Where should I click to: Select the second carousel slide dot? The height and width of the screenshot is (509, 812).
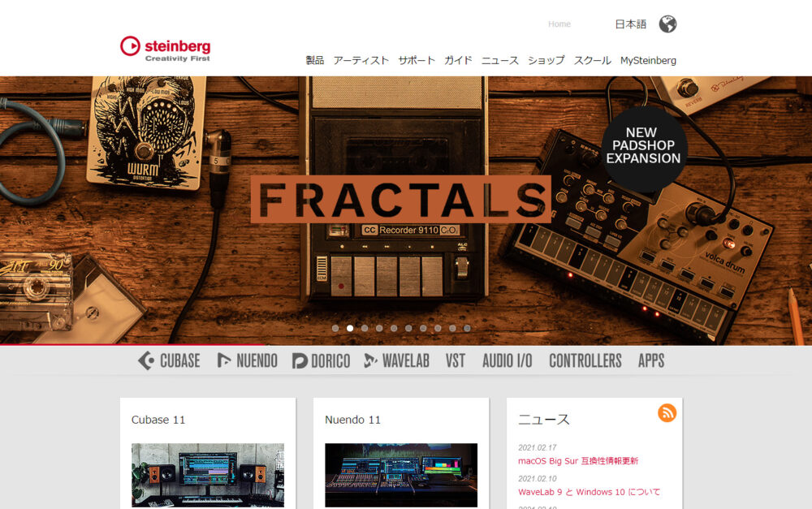point(350,328)
